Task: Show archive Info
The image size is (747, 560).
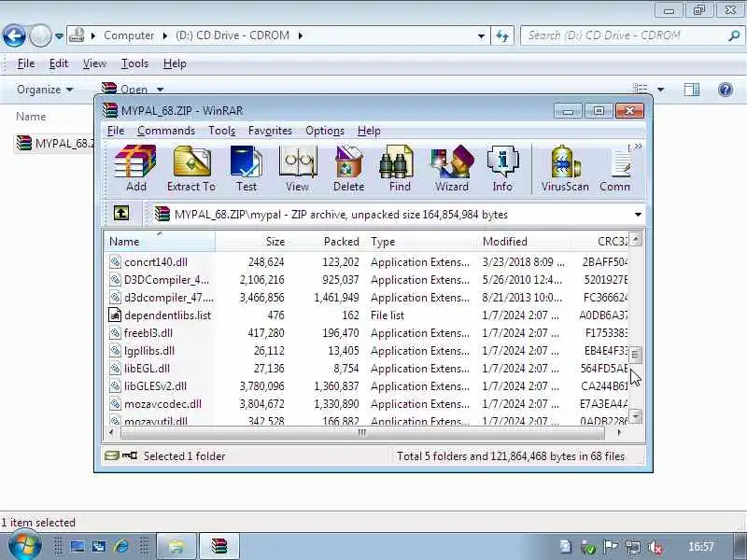Action: (502, 169)
